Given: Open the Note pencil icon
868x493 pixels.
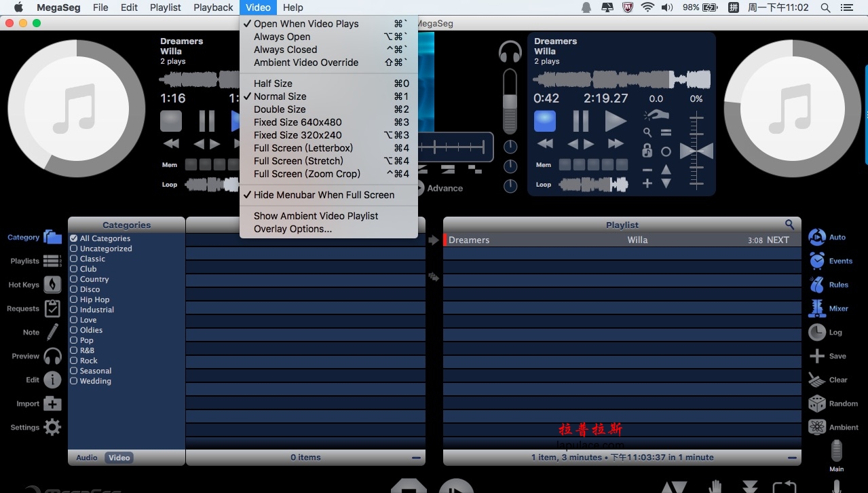Looking at the screenshot, I should pyautogui.click(x=52, y=332).
